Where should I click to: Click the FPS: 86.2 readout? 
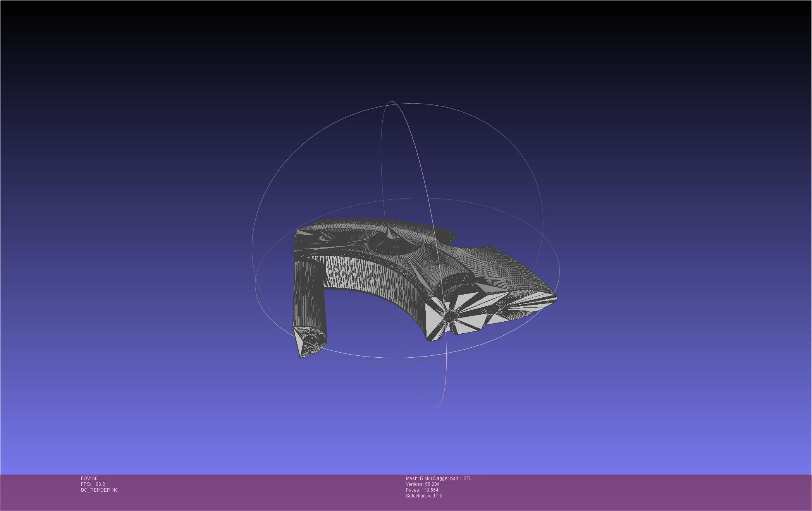[93, 484]
